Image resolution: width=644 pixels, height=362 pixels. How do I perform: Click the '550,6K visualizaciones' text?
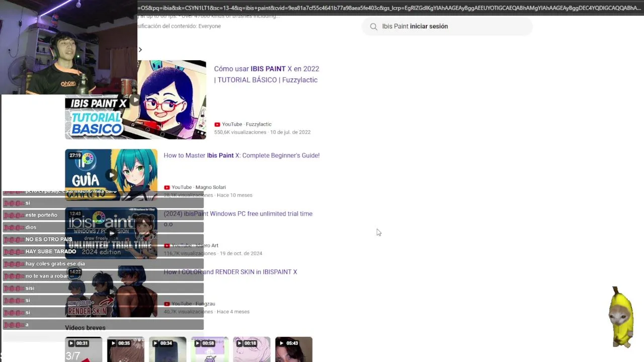pos(240,132)
